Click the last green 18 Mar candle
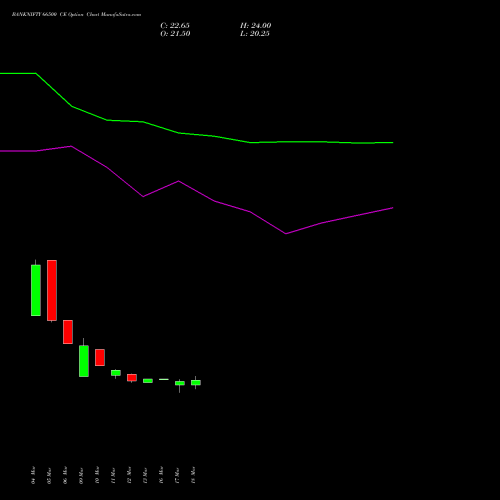Viewport: 500px width, 500px height. pyautogui.click(x=196, y=383)
